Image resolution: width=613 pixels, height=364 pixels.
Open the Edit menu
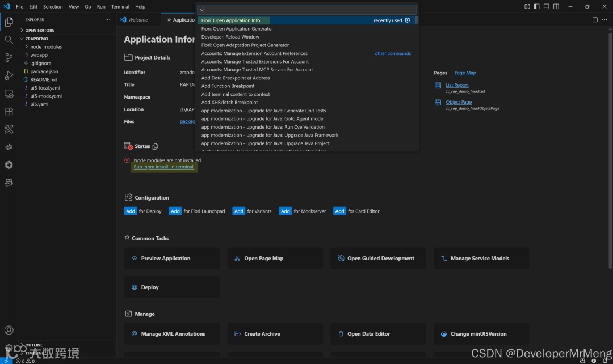[33, 6]
